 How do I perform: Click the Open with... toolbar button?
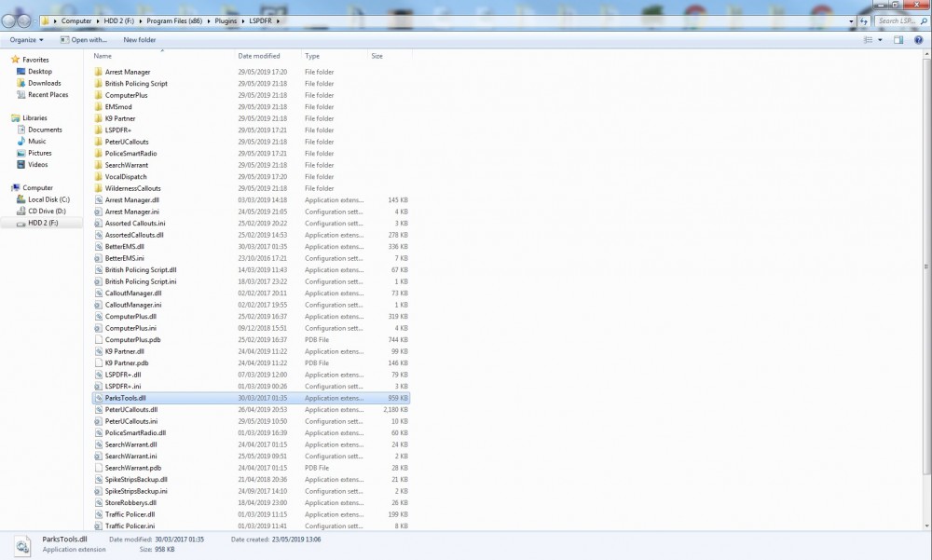coord(84,40)
